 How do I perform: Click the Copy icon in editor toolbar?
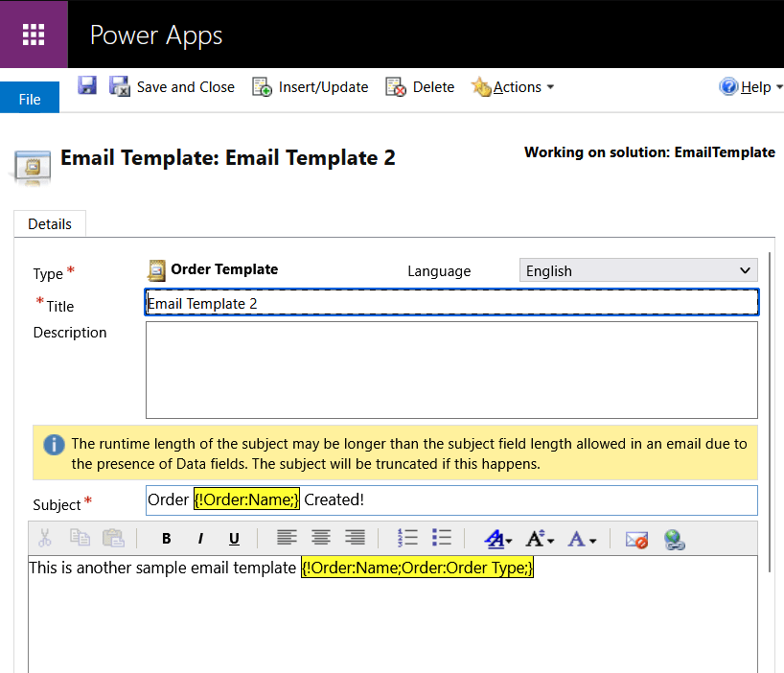pos(80,538)
